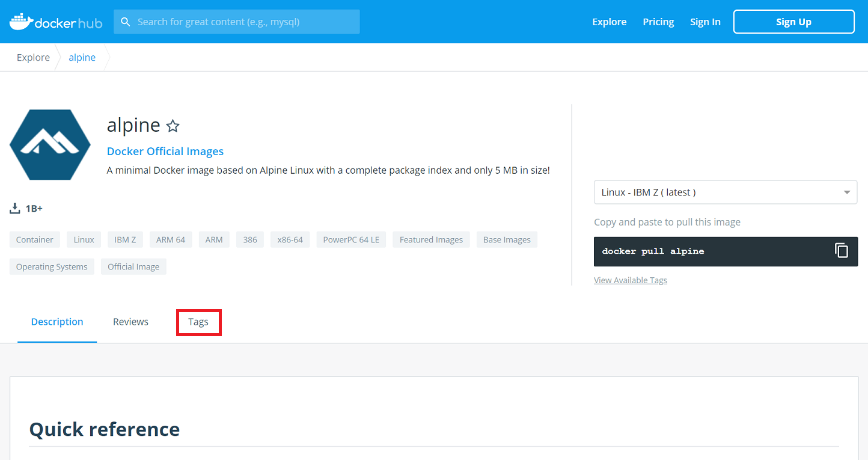Open the Docker Official Images link

165,152
